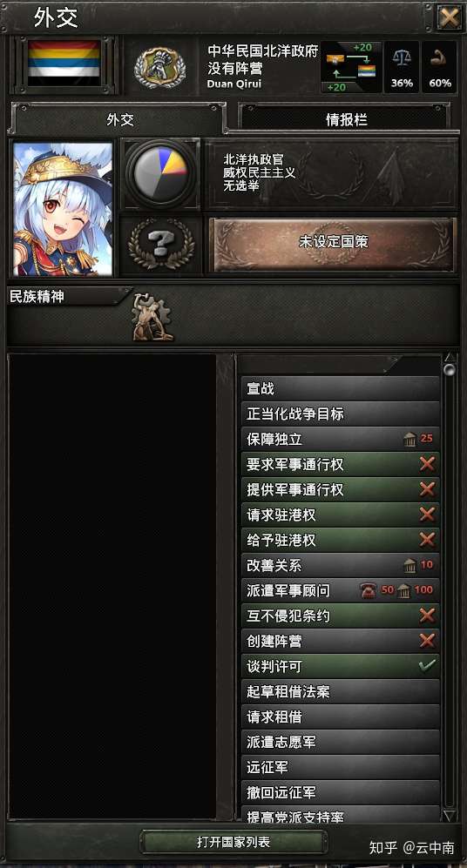
Task: Click the question mark laurel icon
Action: coord(160,244)
